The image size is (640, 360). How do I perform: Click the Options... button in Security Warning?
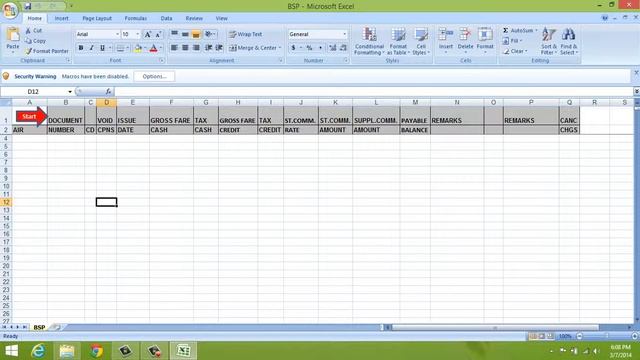tap(154, 76)
